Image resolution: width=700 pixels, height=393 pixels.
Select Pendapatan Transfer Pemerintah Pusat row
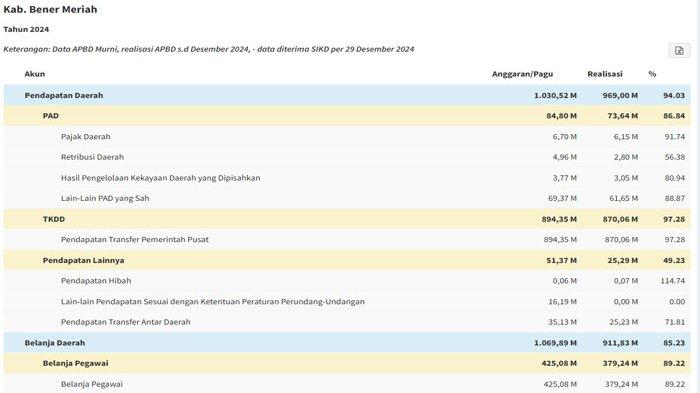click(347, 239)
